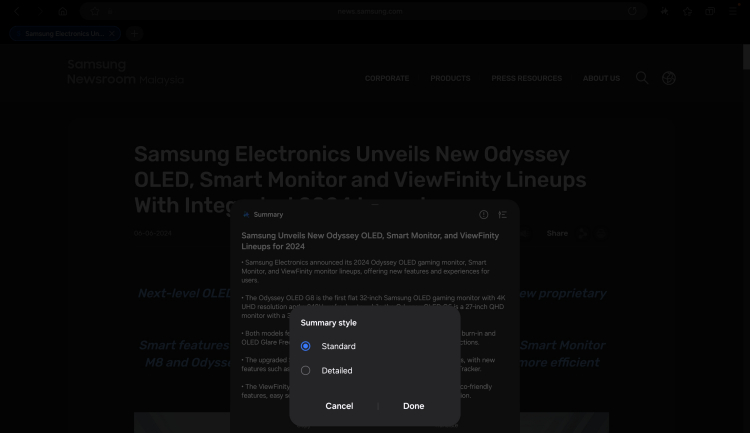Viewport: 750px width, 433px height.
Task: Click Cancel in the Summary style dialog
Action: click(339, 406)
